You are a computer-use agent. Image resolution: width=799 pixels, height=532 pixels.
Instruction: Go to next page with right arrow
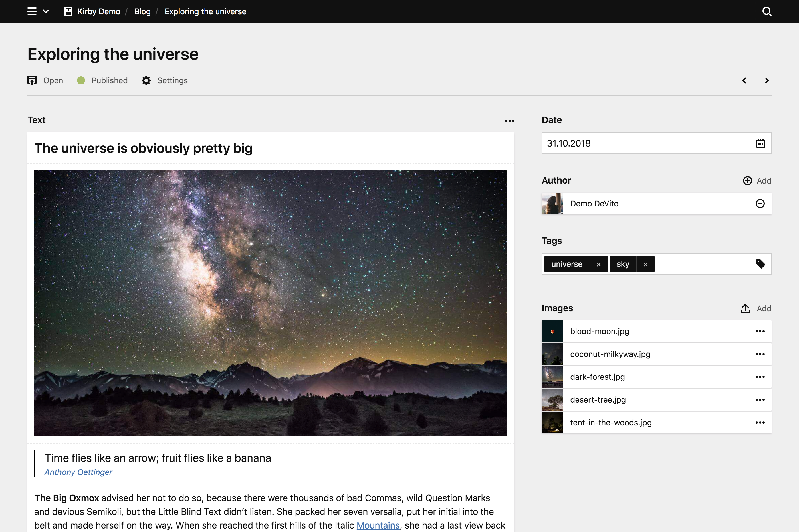coord(766,80)
